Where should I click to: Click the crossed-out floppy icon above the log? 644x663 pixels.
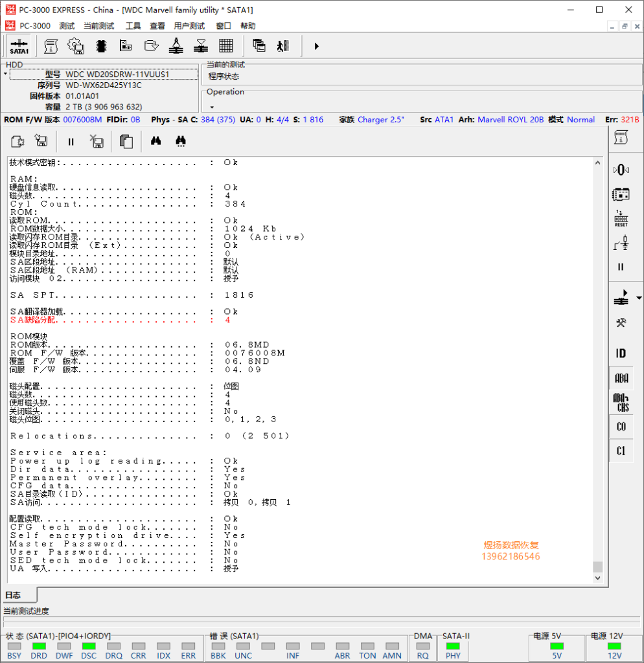tap(97, 141)
